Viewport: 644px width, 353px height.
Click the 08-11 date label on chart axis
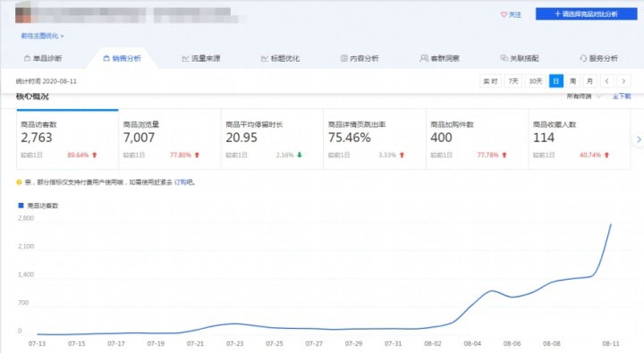(x=610, y=343)
